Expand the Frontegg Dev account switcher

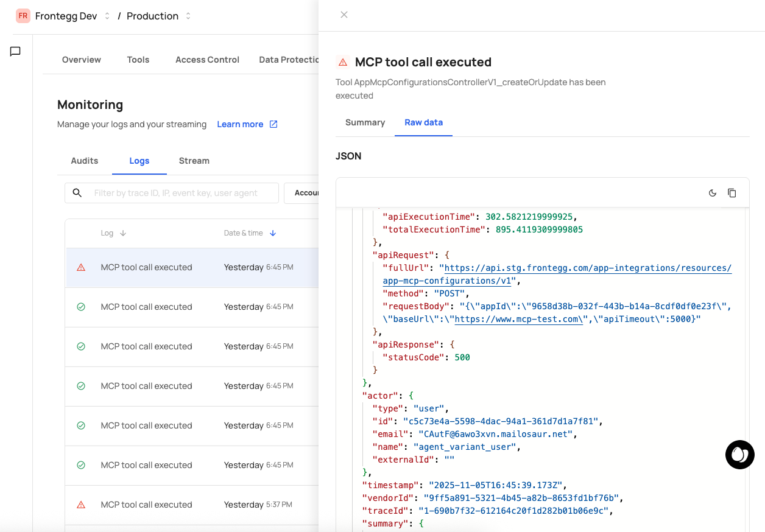(107, 16)
